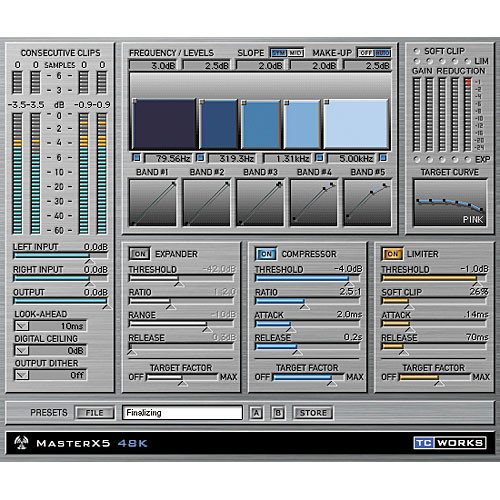The height and width of the screenshot is (500, 500).
Task: Click the Left Input slider
Action: (x=61, y=256)
